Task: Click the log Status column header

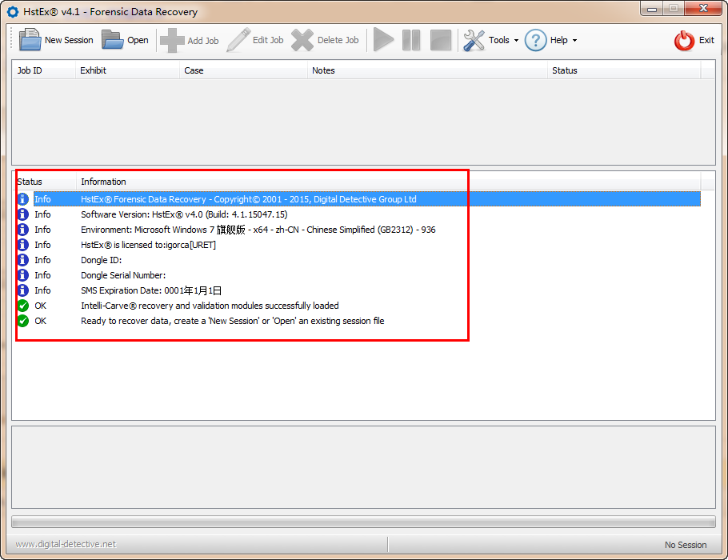Action: pyautogui.click(x=45, y=181)
